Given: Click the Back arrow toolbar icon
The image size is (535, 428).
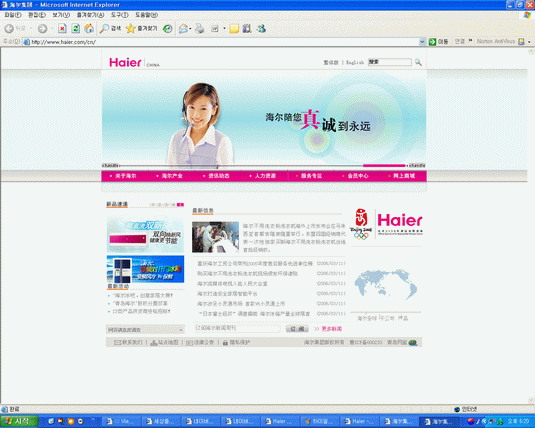Looking at the screenshot, I should [9, 29].
